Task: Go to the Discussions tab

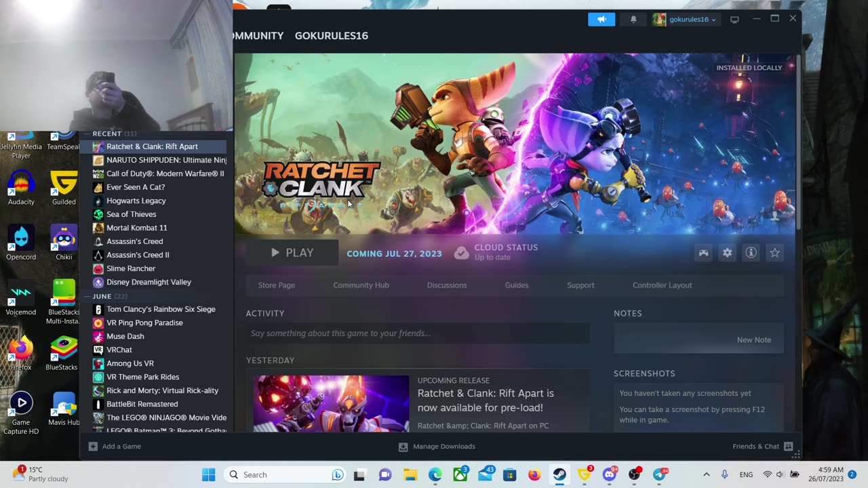Action: (x=447, y=285)
